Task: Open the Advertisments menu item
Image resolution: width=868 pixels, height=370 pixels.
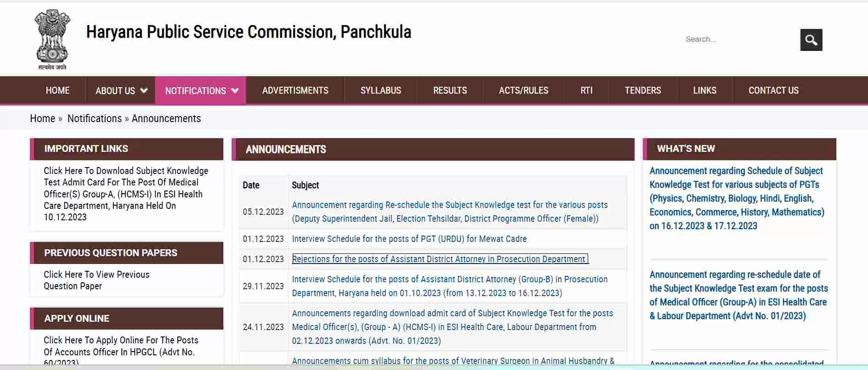Action: click(x=295, y=90)
